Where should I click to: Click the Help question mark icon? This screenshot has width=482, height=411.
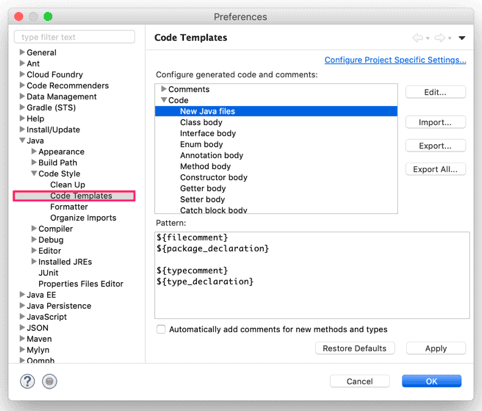[27, 381]
